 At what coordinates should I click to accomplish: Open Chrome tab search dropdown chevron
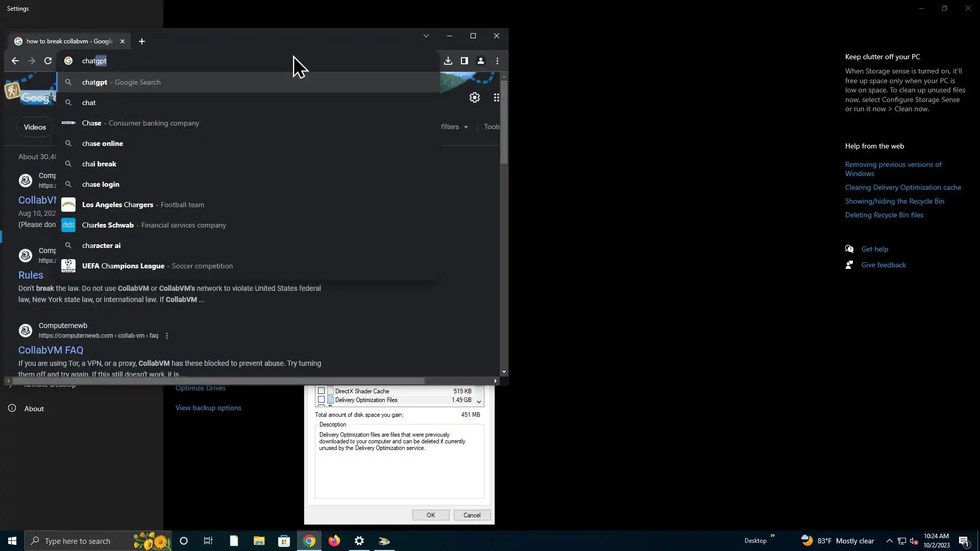426,36
